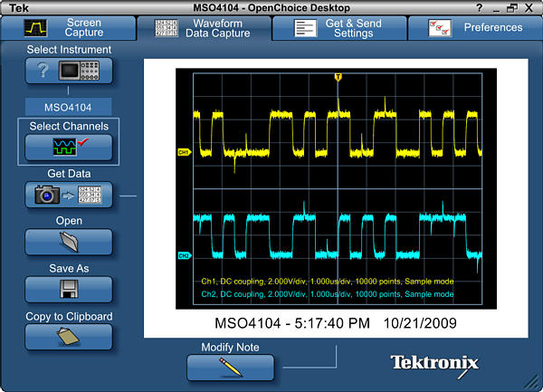Click the Copy to Clipboard button

(x=69, y=337)
